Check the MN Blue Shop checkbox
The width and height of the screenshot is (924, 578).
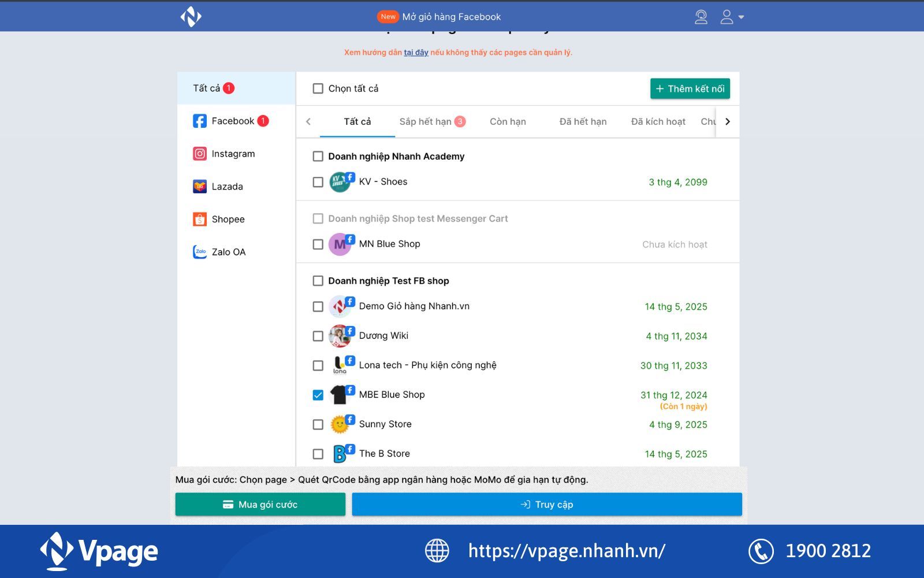pos(318,244)
